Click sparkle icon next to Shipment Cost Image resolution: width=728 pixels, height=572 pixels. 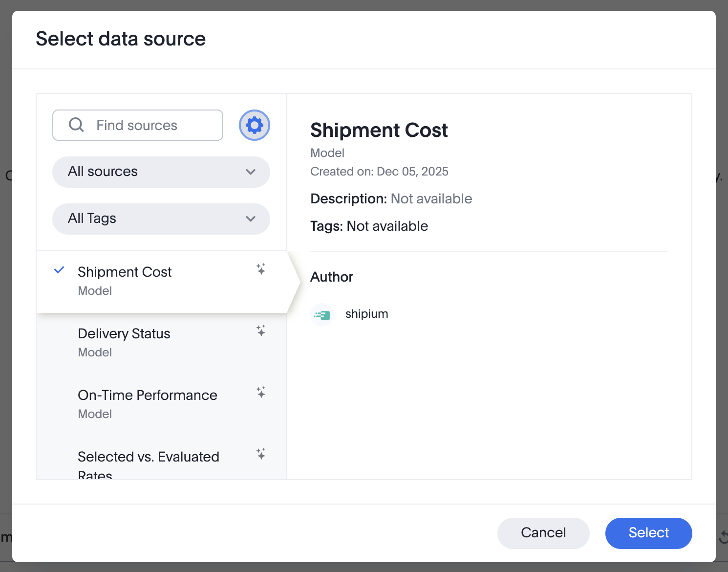[261, 269]
